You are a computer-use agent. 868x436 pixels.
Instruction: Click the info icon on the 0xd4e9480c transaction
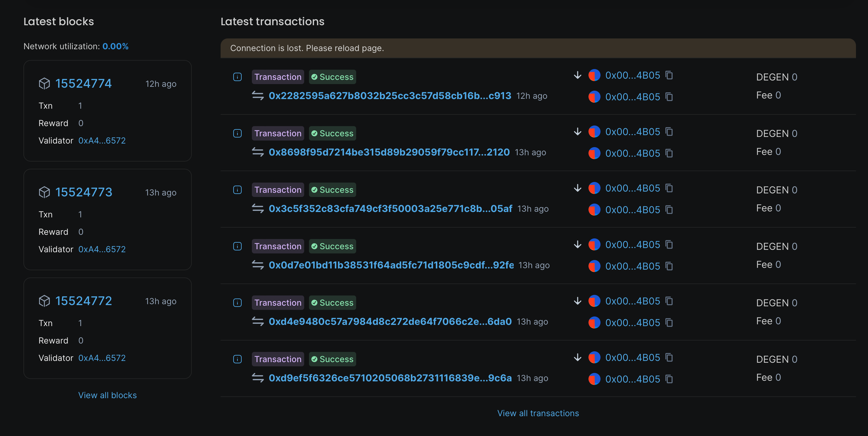click(x=237, y=303)
